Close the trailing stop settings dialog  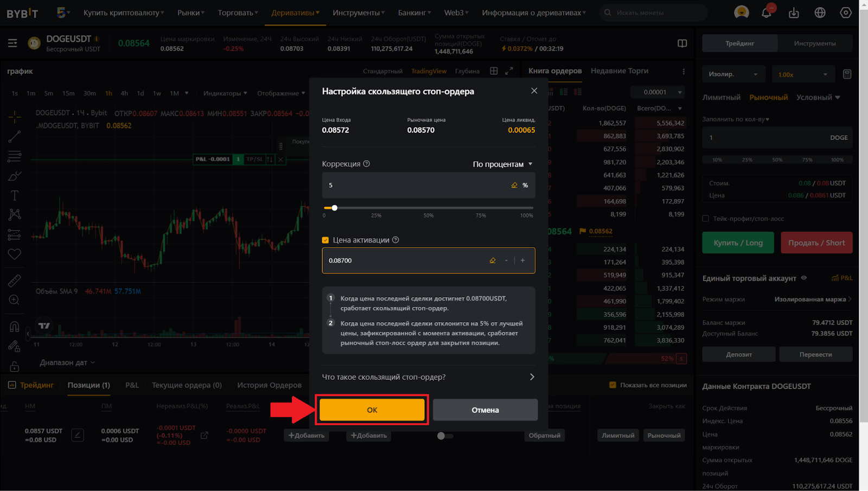tap(534, 91)
